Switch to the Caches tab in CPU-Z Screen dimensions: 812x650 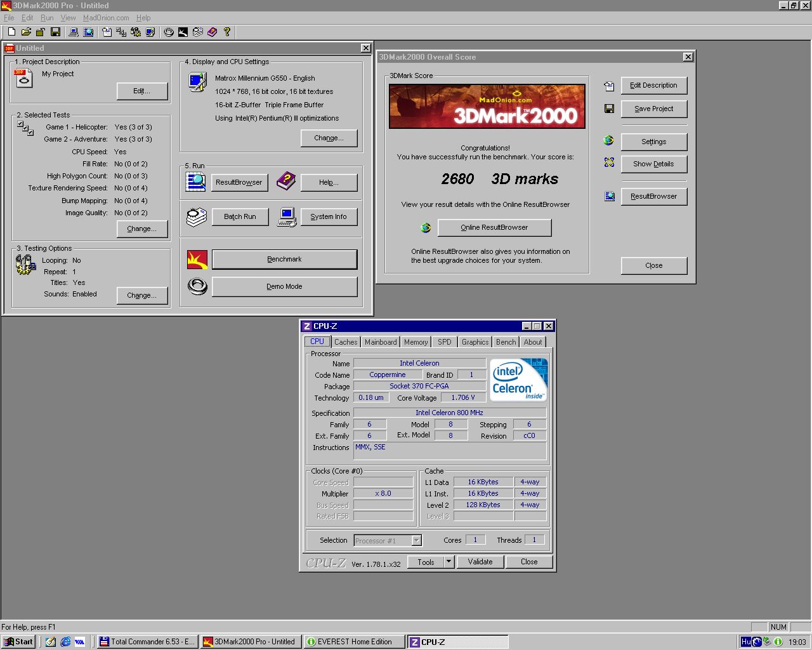click(346, 342)
